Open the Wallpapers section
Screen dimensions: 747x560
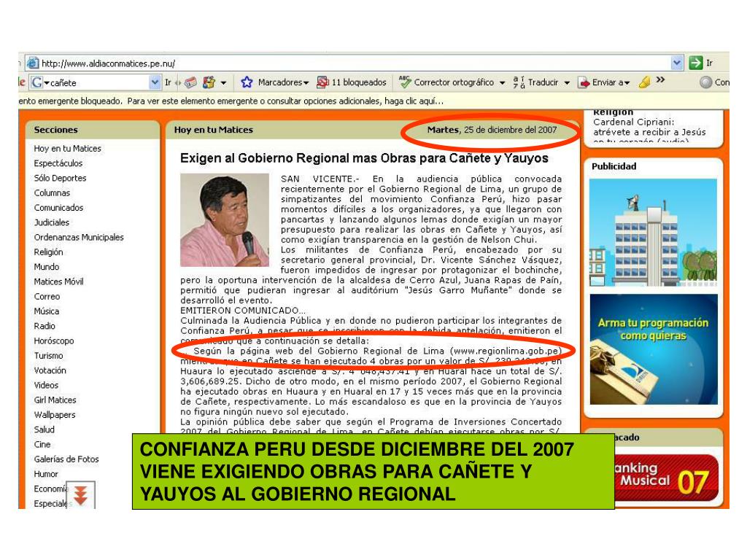pos(54,415)
